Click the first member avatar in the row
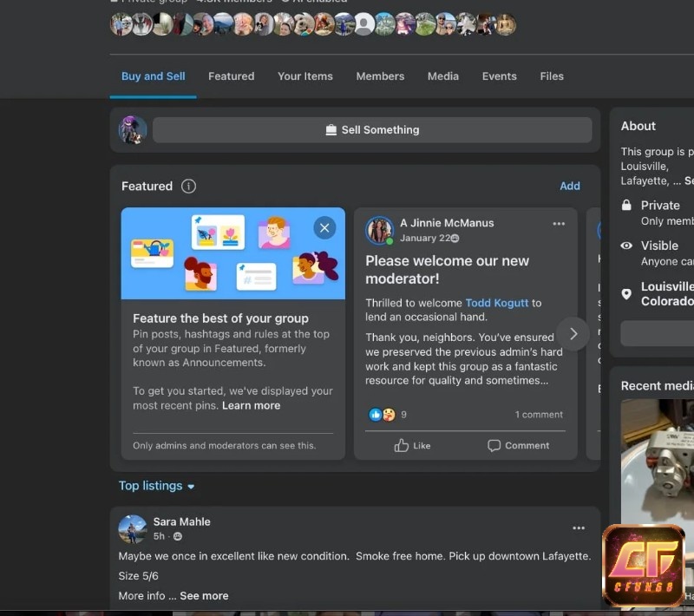The height and width of the screenshot is (616, 694). 121,24
